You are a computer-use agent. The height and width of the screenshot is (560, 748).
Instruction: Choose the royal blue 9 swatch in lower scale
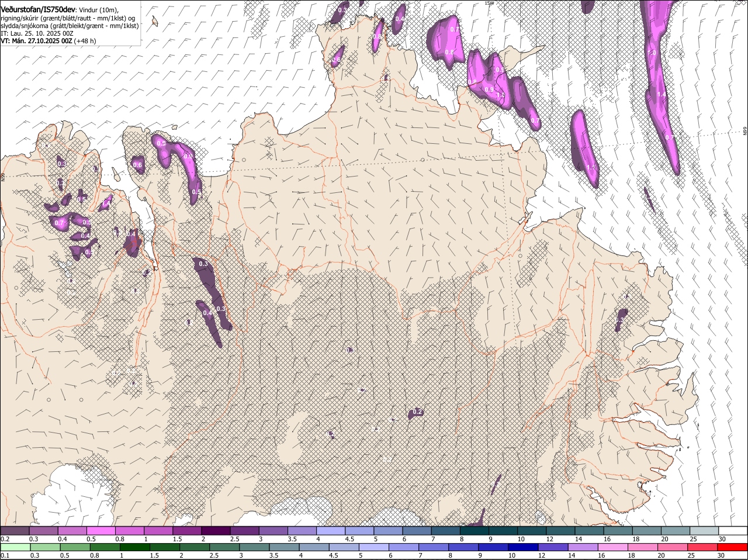[494, 548]
